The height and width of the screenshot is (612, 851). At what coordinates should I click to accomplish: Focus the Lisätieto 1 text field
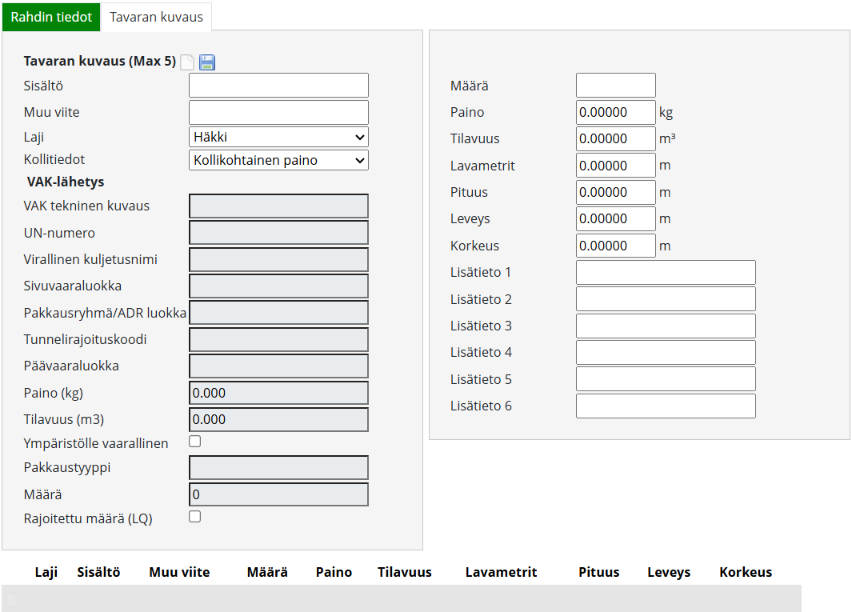pyautogui.click(x=665, y=272)
